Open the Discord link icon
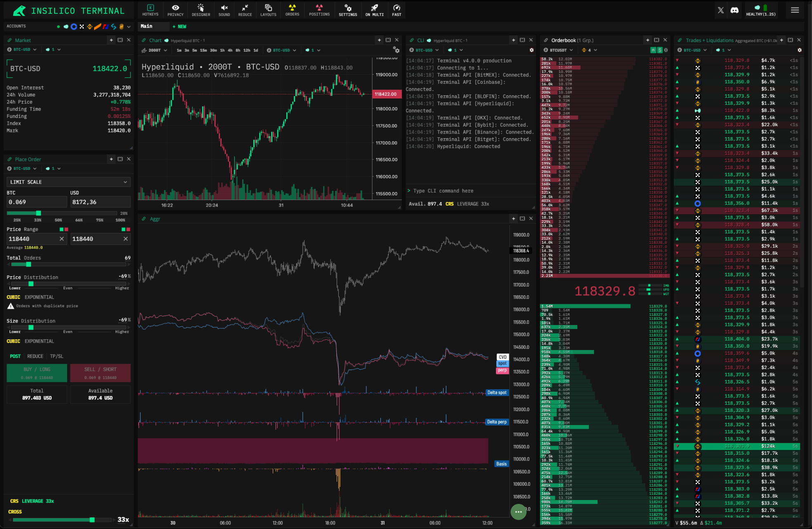Image resolution: width=812 pixels, height=529 pixels. (734, 10)
